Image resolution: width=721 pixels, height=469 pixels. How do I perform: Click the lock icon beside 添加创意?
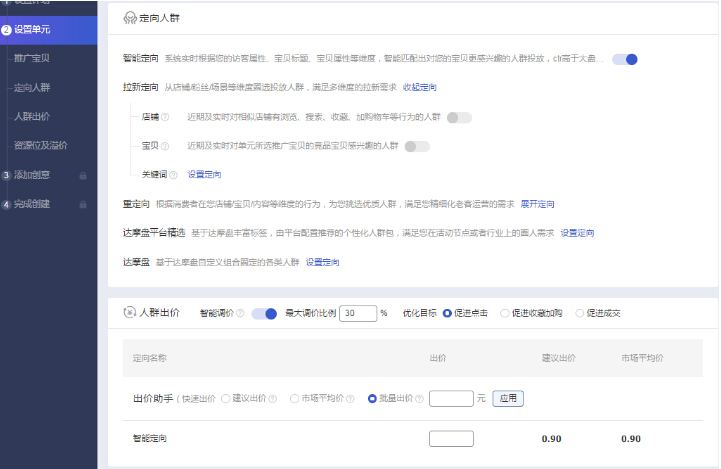pyautogui.click(x=82, y=176)
